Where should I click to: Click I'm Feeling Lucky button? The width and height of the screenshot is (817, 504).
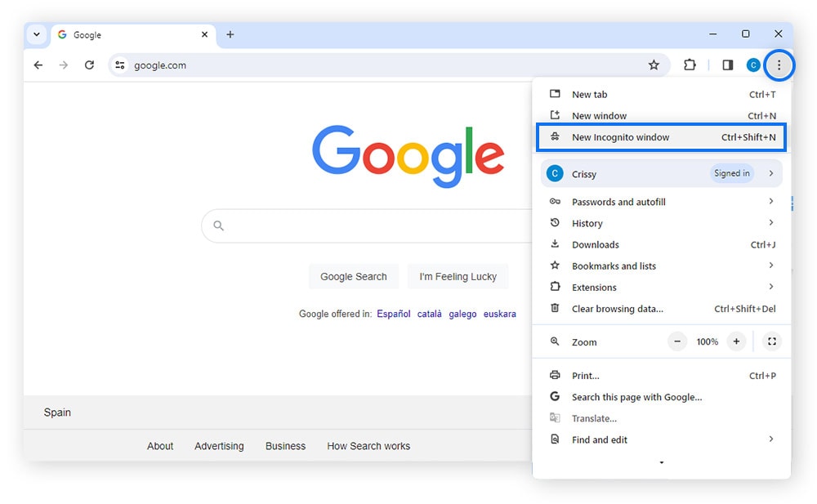[458, 276]
